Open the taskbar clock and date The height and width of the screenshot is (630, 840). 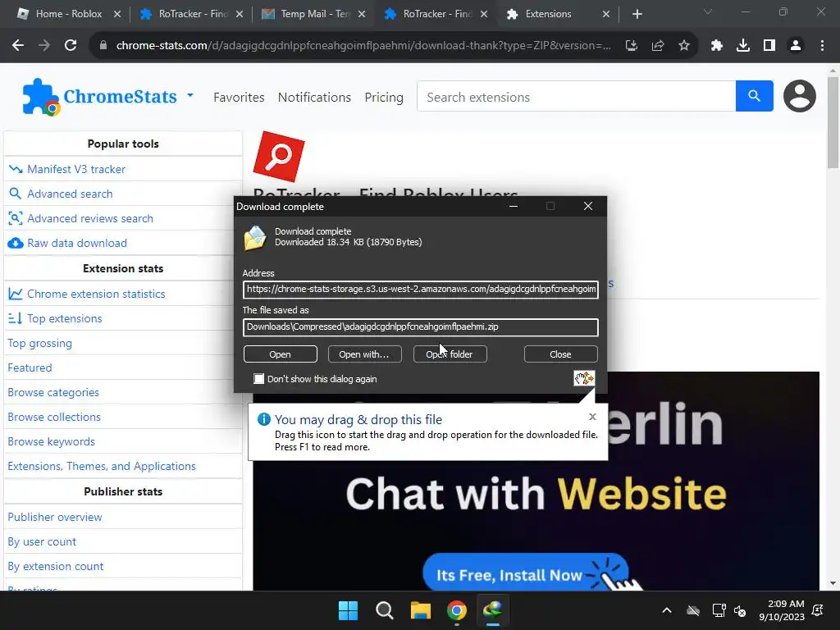coord(782,610)
